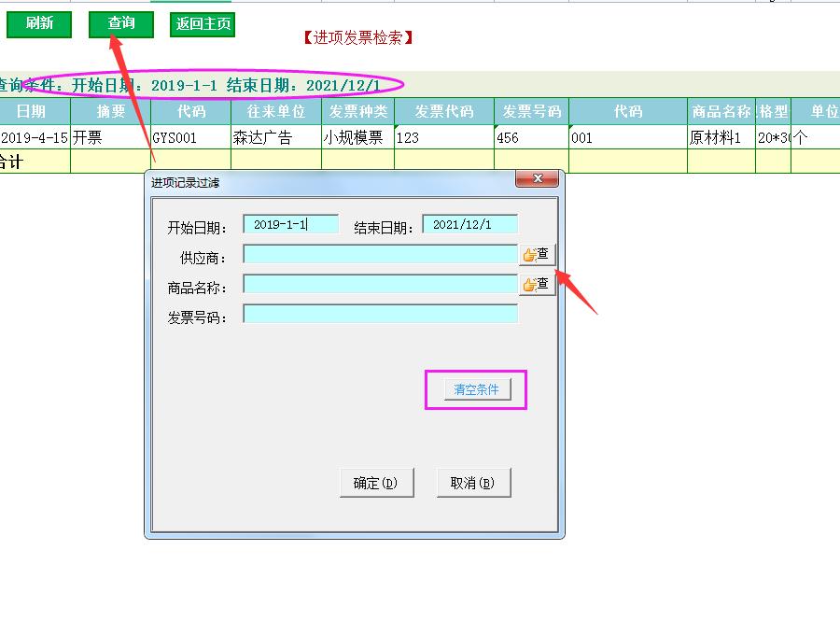Click the 确定(D) confirm button
Image resolution: width=840 pixels, height=634 pixels.
pos(376,483)
